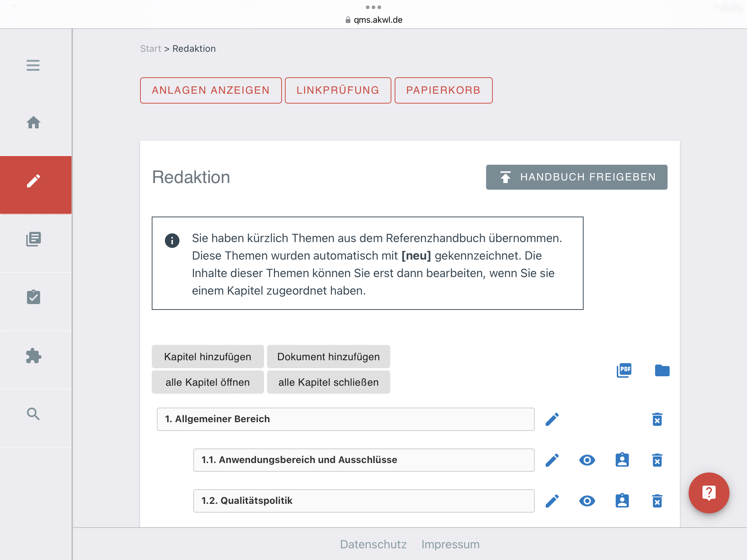Image resolution: width=747 pixels, height=560 pixels.
Task: Open search via sidebar magnifier icon
Action: coord(33,414)
